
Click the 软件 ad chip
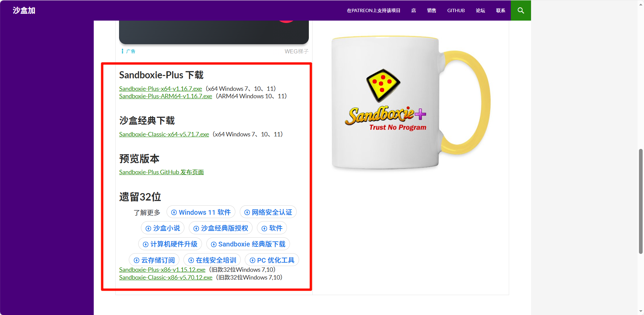point(272,228)
